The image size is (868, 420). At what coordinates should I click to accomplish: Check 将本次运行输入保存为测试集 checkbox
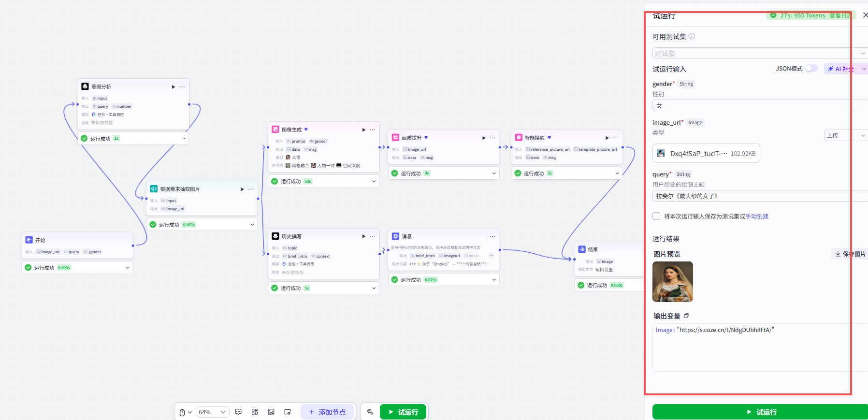click(x=656, y=216)
